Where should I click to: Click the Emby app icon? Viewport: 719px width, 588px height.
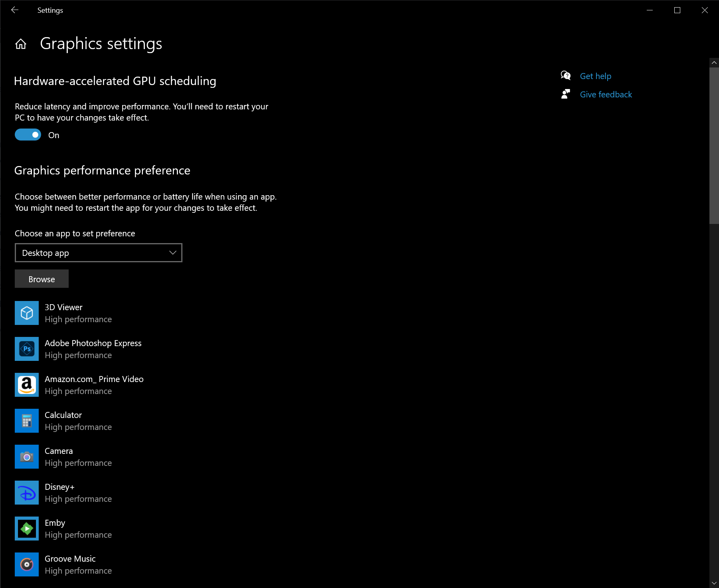pyautogui.click(x=27, y=529)
